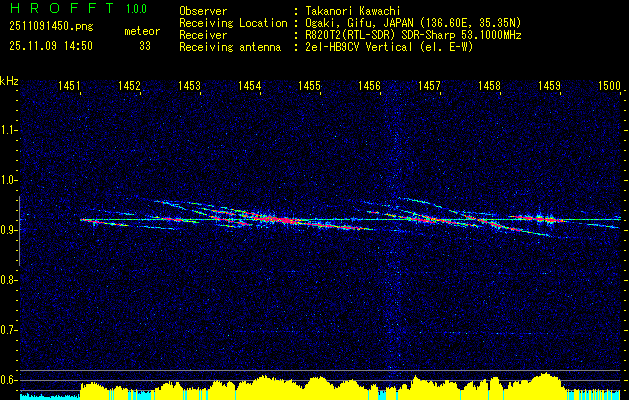Click time marker 1500
This screenshot has height=400, width=629.
point(609,85)
